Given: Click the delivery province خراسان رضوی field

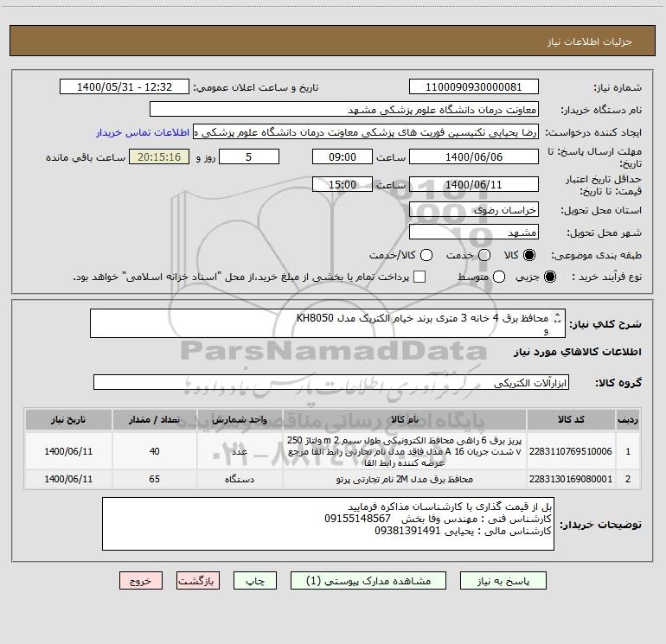Looking at the screenshot, I should coord(474,210).
